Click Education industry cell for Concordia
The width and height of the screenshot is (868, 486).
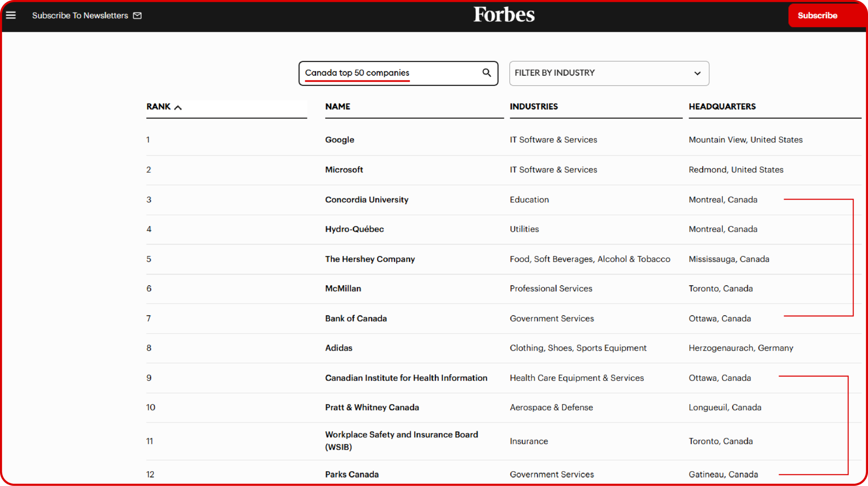[x=529, y=200]
